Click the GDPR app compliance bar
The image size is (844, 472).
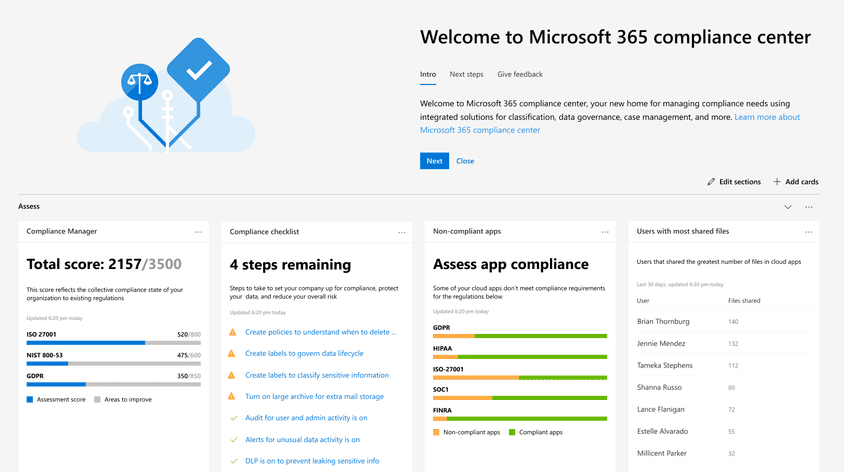(520, 336)
